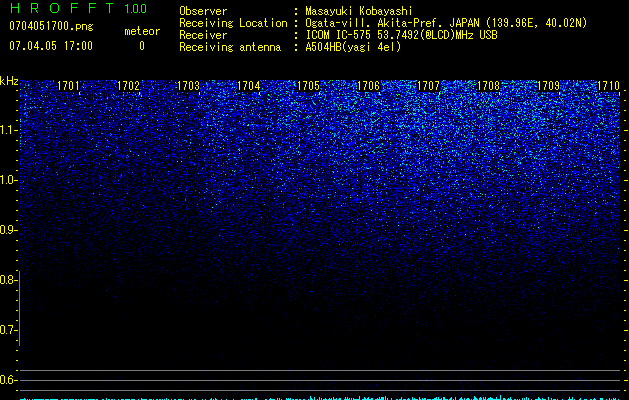Screen dimensions: 629x400
Task: Select observer name Masayuki Kobayashi
Action: pos(359,11)
